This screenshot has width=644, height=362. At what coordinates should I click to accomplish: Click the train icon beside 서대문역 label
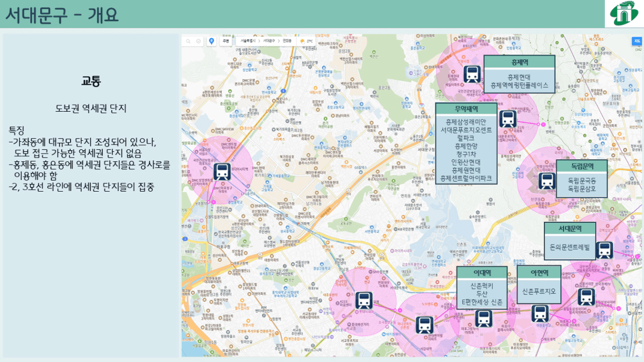tap(604, 250)
